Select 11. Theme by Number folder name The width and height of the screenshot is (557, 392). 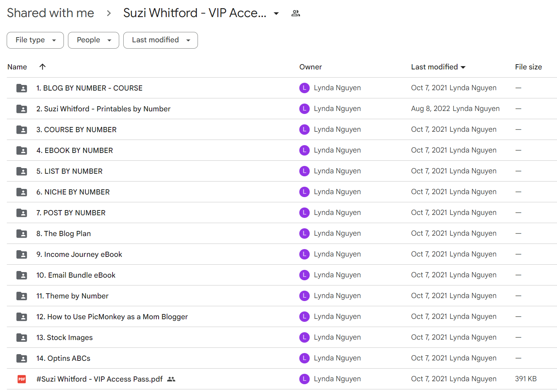click(72, 296)
